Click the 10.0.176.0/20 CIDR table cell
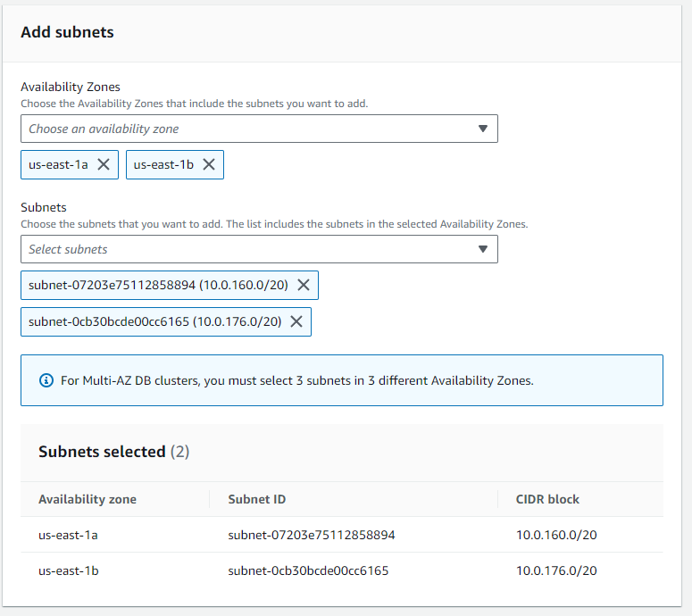 [556, 570]
